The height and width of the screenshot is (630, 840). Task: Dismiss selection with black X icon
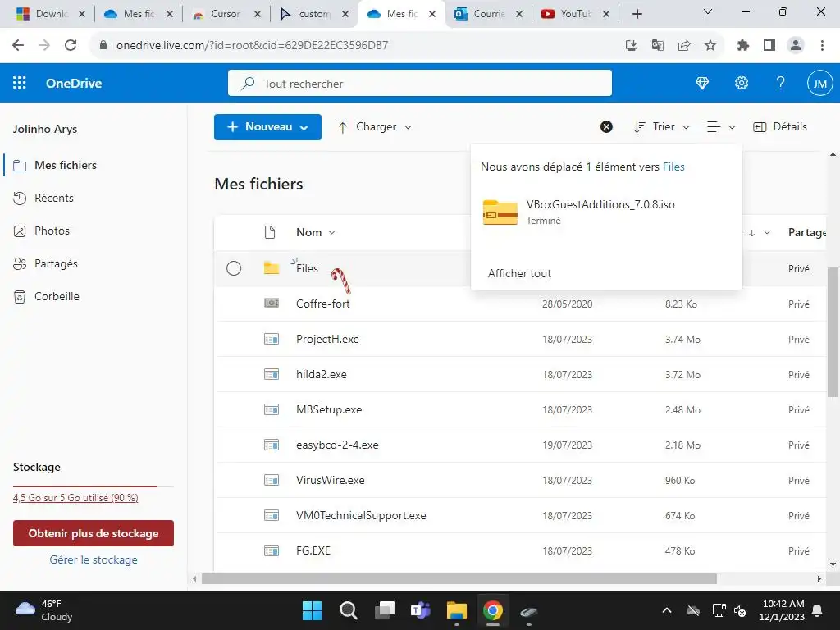[x=606, y=127]
